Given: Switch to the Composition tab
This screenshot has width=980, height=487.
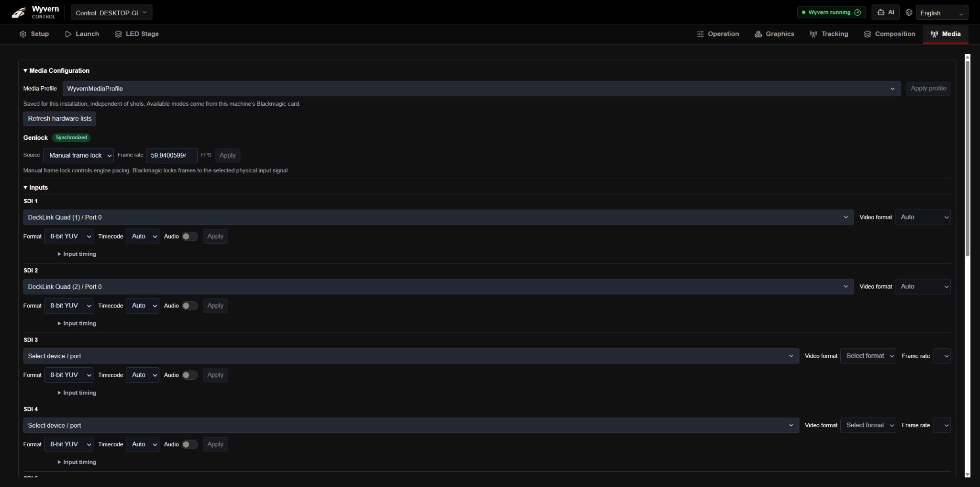Looking at the screenshot, I should (x=890, y=34).
